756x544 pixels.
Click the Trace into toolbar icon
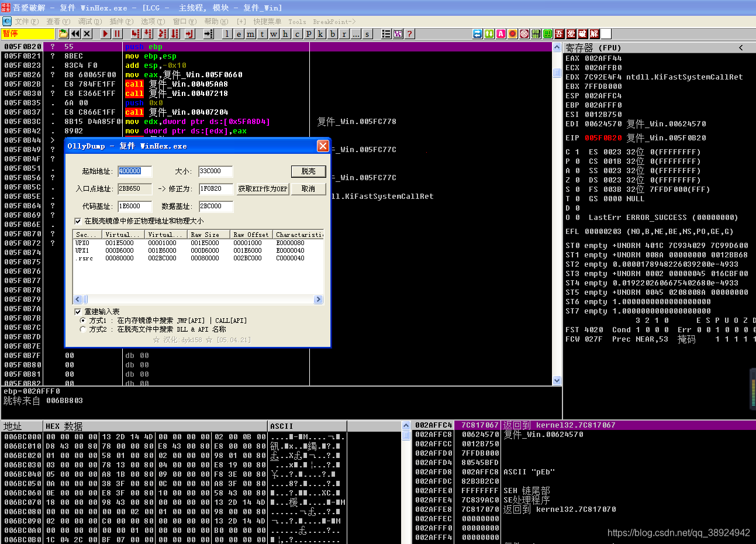tap(163, 34)
